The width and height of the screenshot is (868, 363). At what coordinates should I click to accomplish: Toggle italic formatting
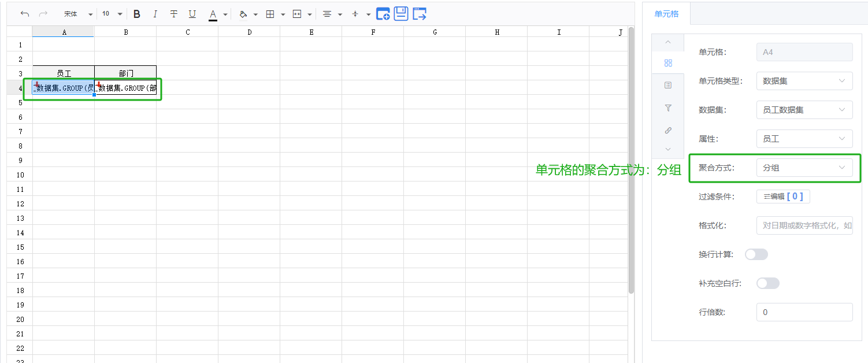point(155,14)
